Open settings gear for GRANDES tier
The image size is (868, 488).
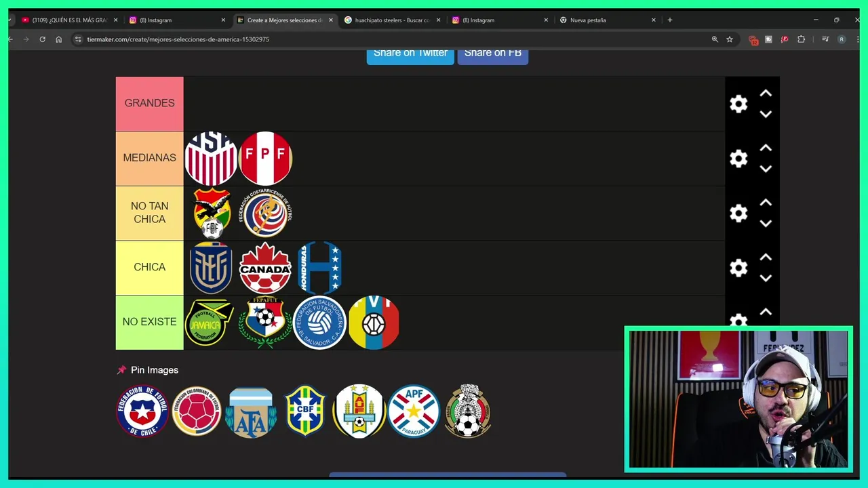[738, 104]
